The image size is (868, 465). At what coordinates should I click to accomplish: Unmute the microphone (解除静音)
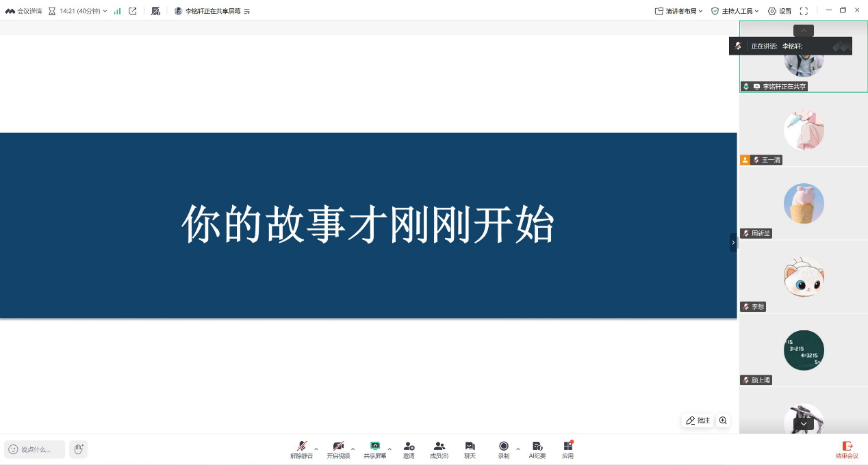[301, 449]
